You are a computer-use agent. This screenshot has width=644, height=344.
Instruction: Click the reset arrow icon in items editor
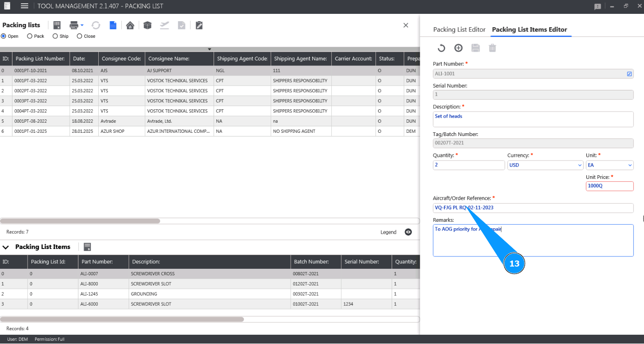tap(441, 48)
